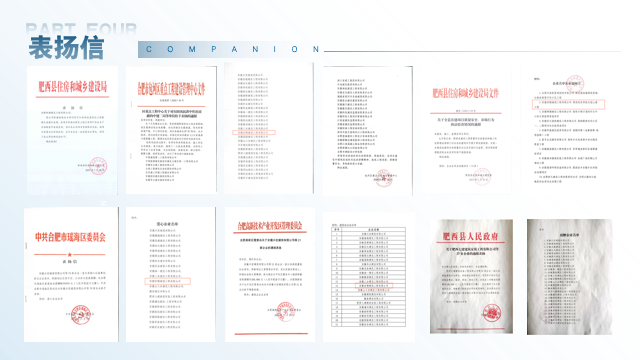
Task: Open the 肥西县人民政府 photographed document
Action: 471,276
